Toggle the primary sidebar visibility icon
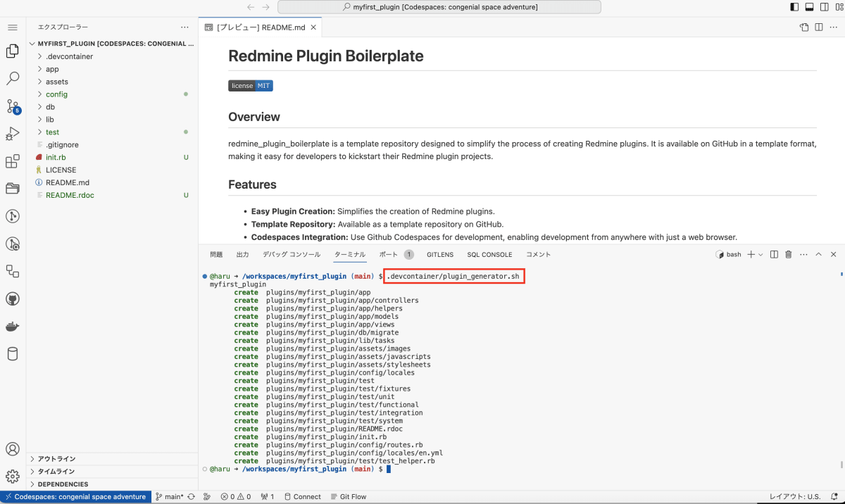 (x=796, y=6)
